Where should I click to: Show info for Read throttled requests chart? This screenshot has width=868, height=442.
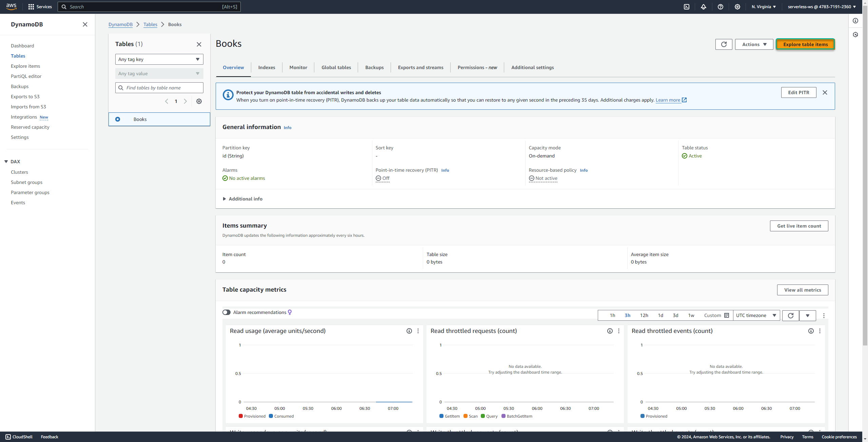tap(610, 331)
